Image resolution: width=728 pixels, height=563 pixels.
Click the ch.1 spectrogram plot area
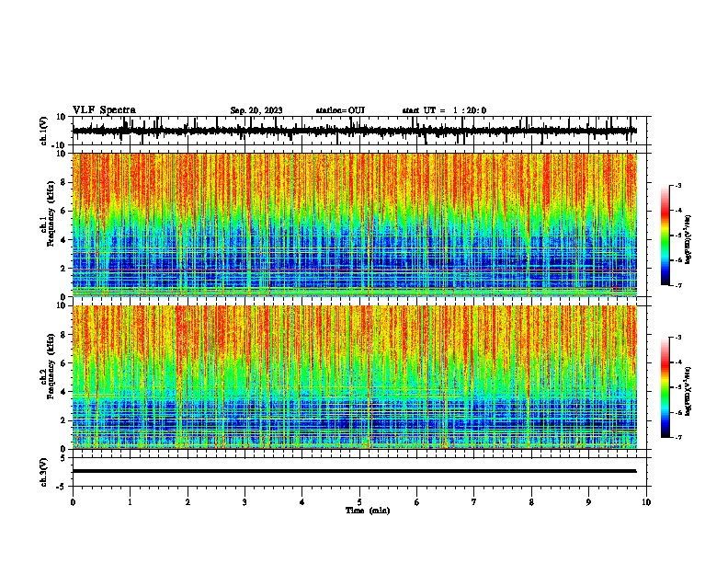tap(355, 224)
